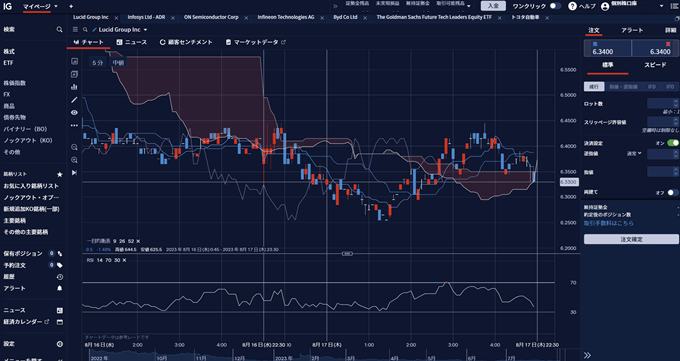The image size is (680, 361).
Task: Click the アラート bell icon in sidebar
Action: point(60,288)
